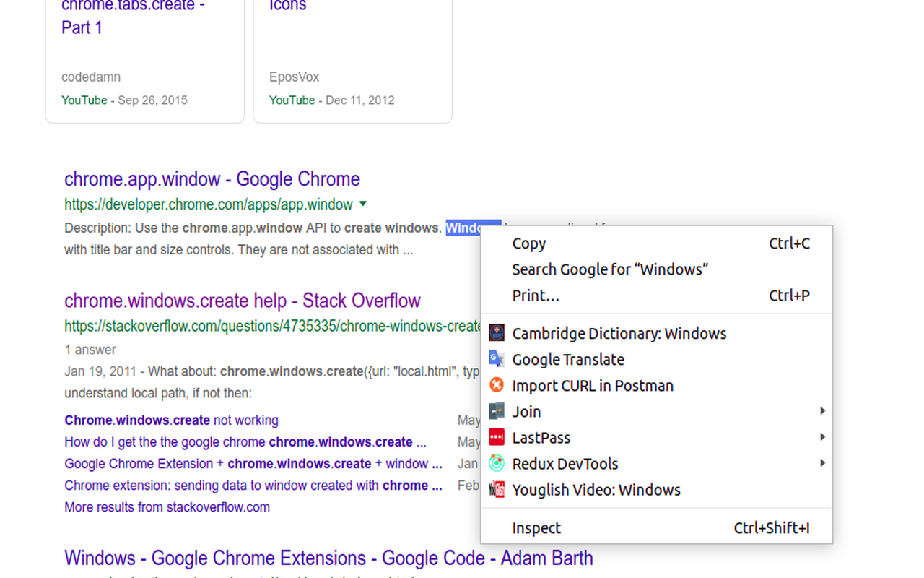Click "understand local path, if not then:" text
The width and height of the screenshot is (924, 578).
(158, 394)
